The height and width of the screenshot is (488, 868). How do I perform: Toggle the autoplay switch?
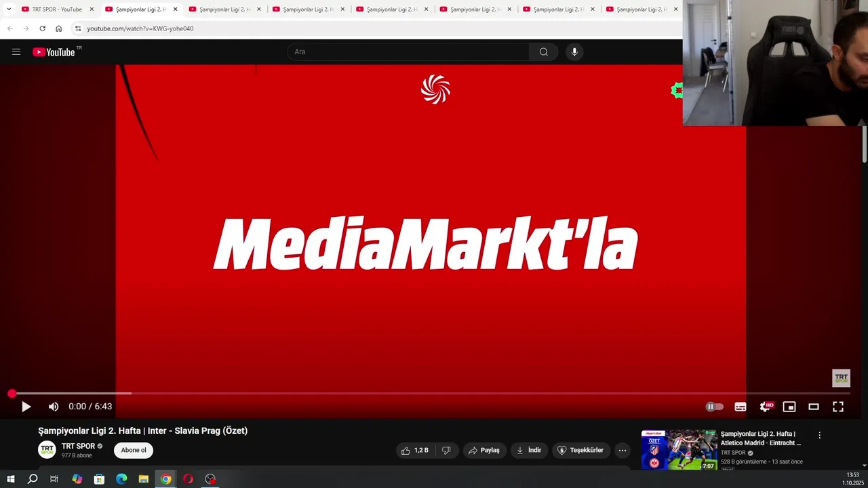point(714,407)
